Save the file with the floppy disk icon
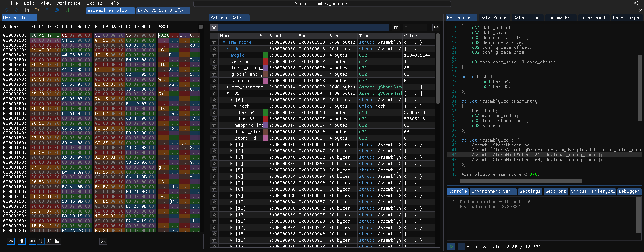Screen dimensions: 644x252 coord(47,10)
